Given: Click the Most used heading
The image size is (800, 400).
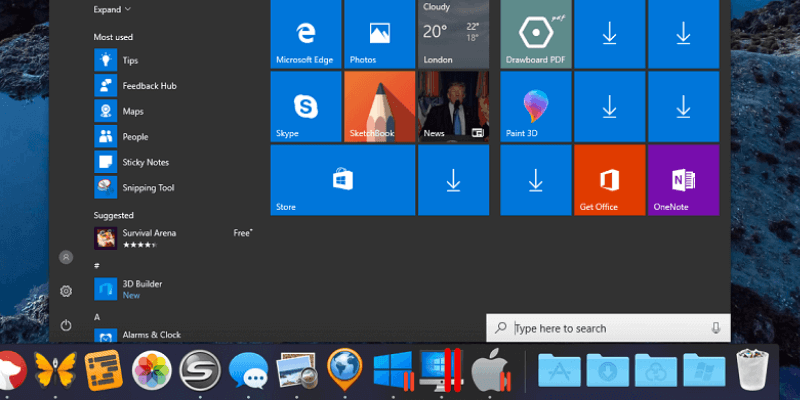Looking at the screenshot, I should click(x=113, y=37).
